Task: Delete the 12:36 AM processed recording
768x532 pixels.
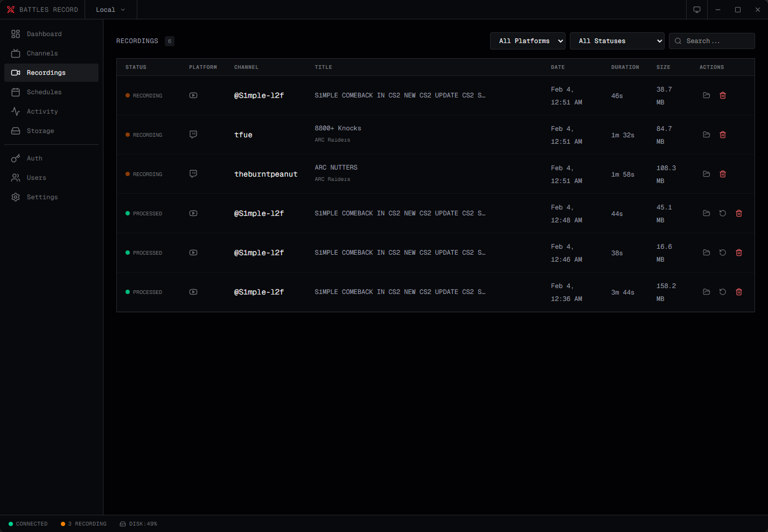Action: [x=738, y=292]
